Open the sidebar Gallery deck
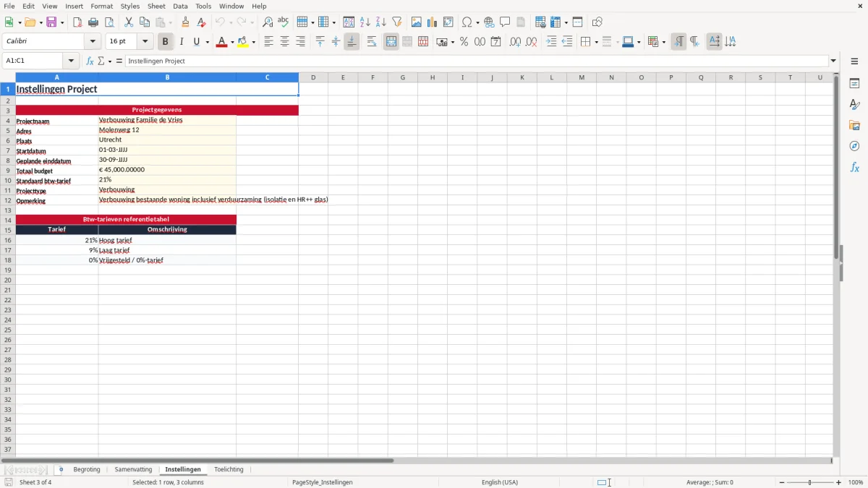This screenshot has width=868, height=488. click(x=854, y=126)
